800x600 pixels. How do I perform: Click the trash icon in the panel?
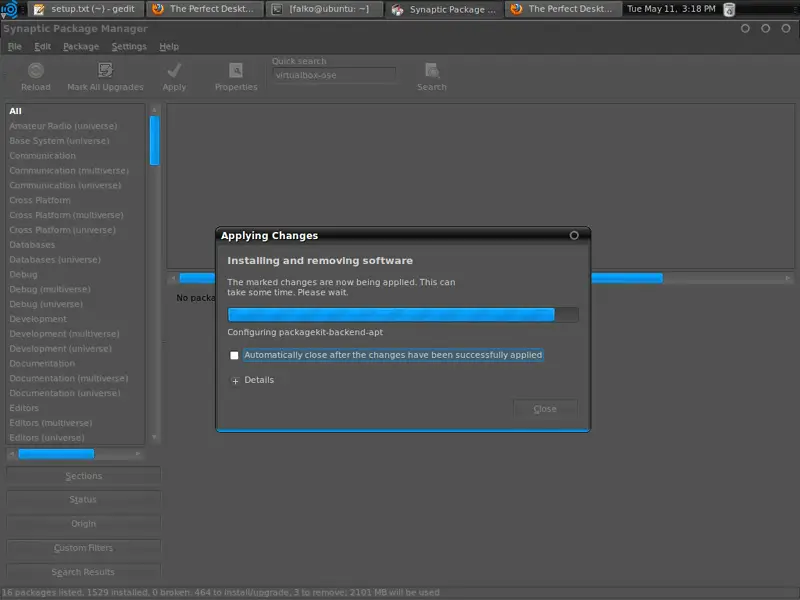click(x=730, y=9)
